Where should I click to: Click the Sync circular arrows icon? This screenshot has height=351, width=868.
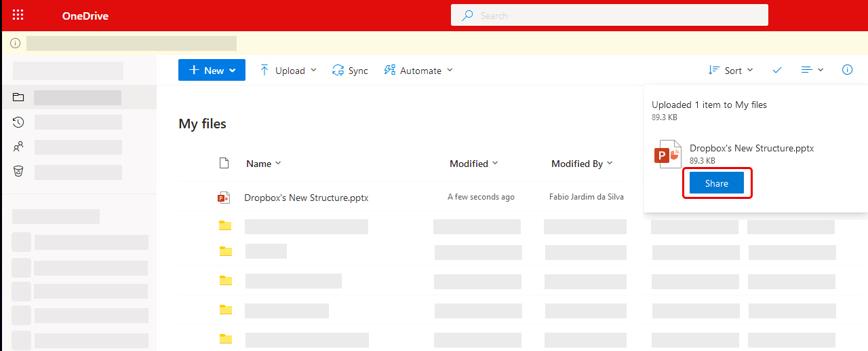(338, 71)
